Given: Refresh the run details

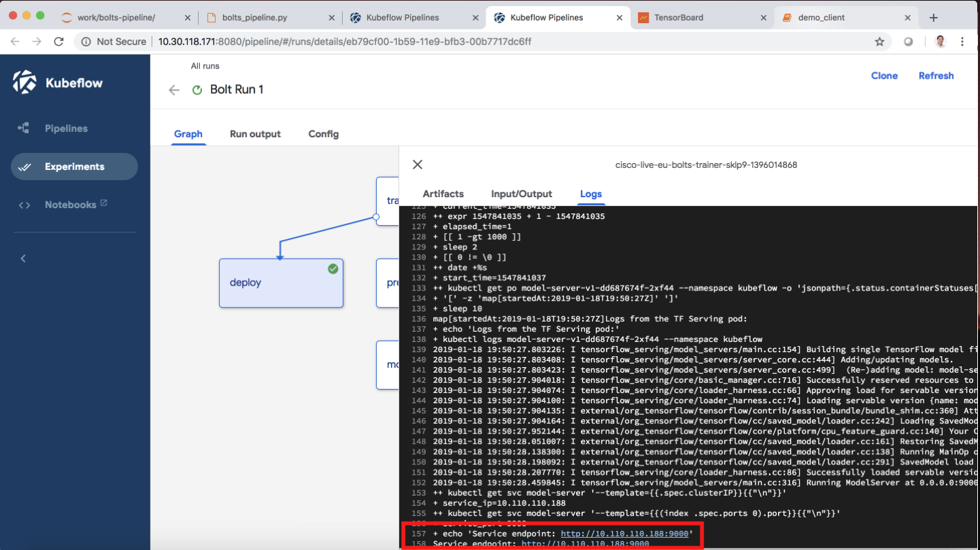Looking at the screenshot, I should pyautogui.click(x=936, y=75).
